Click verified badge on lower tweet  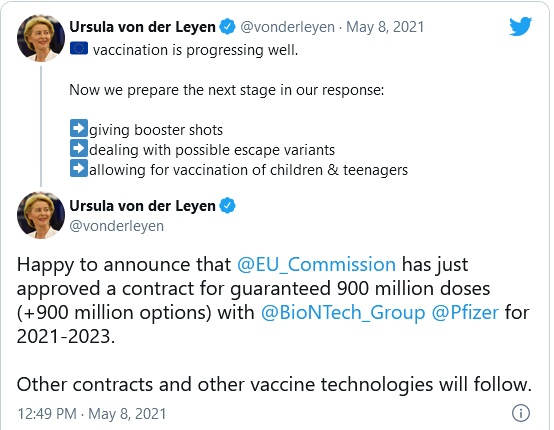pyautogui.click(x=228, y=206)
